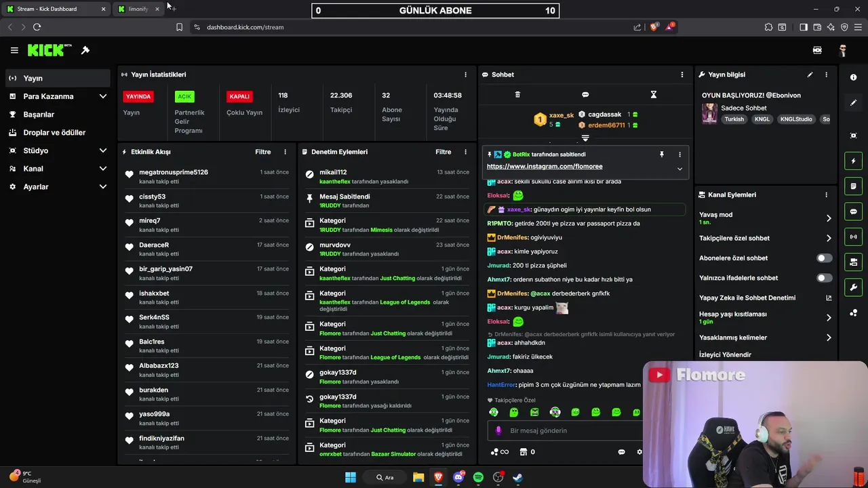Image resolution: width=868 pixels, height=488 pixels.
Task: Toggle Yalnızca ifadelerle sohbet switch
Action: pyautogui.click(x=824, y=278)
